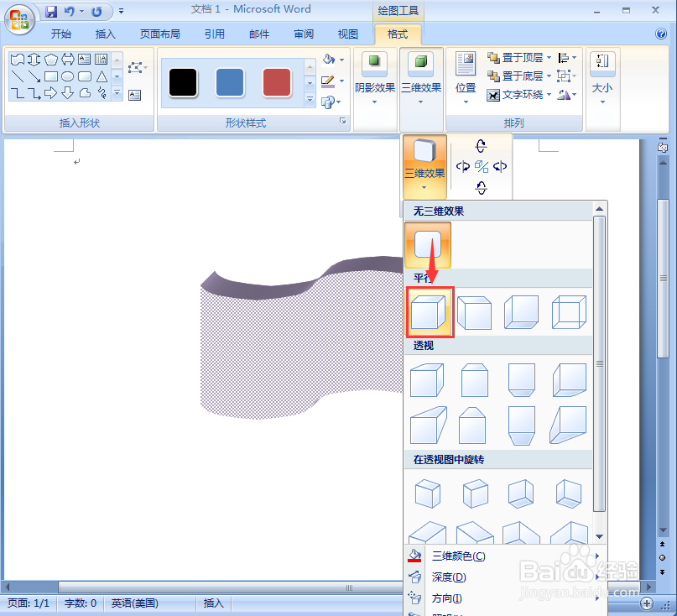Image resolution: width=677 pixels, height=616 pixels.
Task: Select the oval shape tool
Action: [67, 76]
